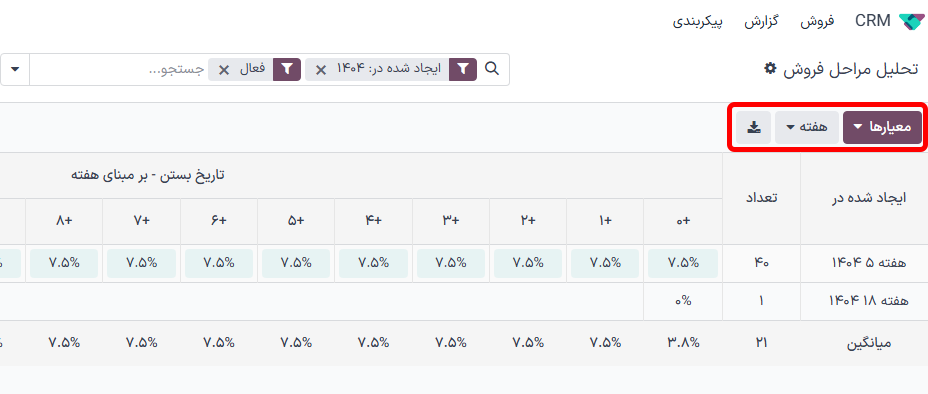Click in the جستجو search field
Viewport: 928px width, 394px height.
click(x=118, y=69)
